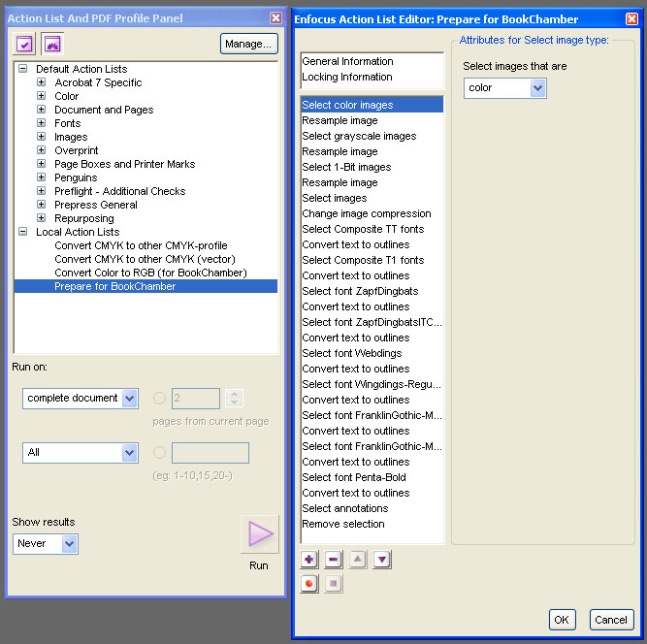Expand the Images folder
Image resolution: width=647 pixels, height=644 pixels.
42,137
